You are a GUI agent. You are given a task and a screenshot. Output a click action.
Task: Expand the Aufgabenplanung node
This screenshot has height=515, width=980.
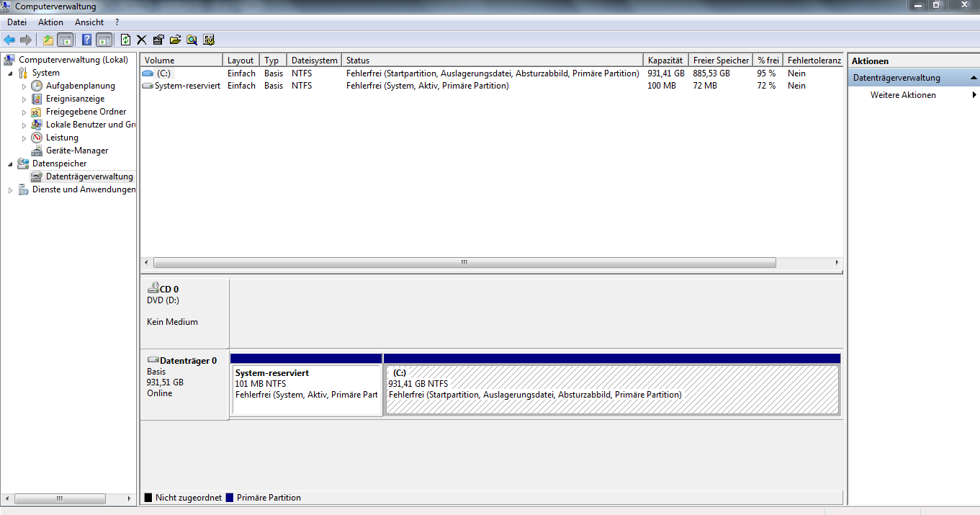click(x=24, y=86)
